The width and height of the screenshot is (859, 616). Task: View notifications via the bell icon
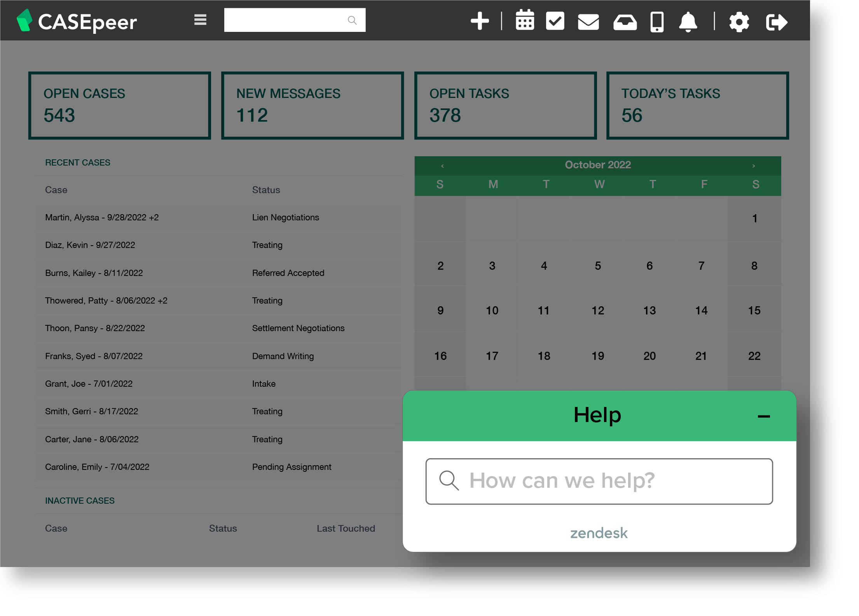coord(687,22)
